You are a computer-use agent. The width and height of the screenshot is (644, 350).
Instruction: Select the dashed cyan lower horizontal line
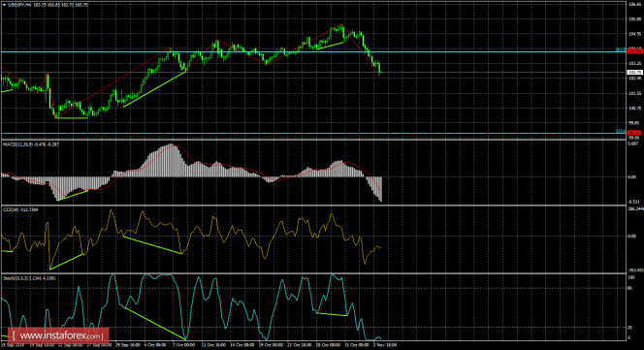tap(314, 133)
